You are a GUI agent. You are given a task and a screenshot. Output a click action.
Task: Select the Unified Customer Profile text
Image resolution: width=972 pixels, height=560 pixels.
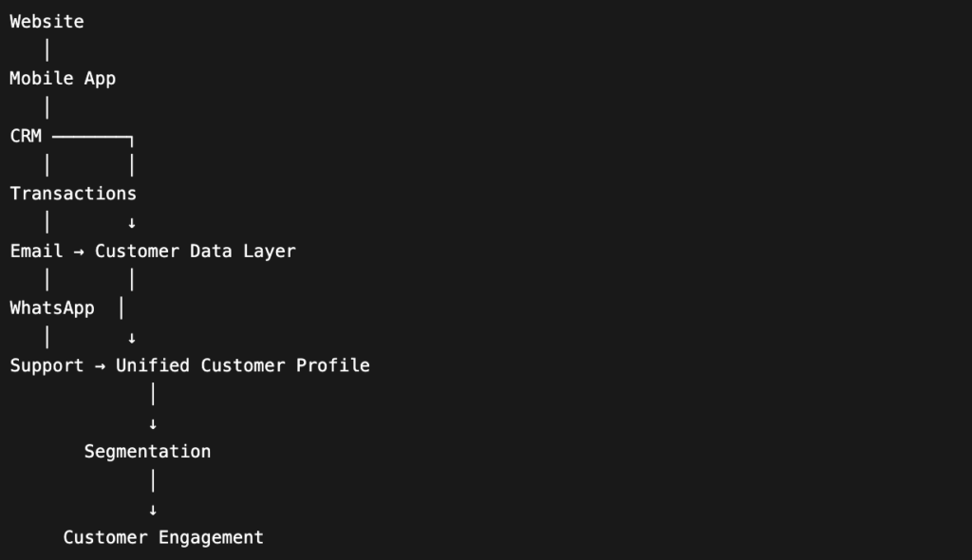[x=243, y=365]
